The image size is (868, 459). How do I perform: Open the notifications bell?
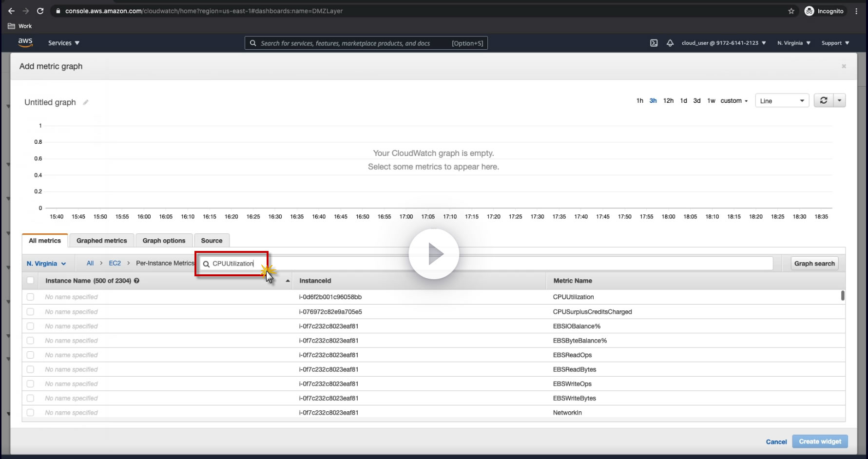tap(670, 43)
